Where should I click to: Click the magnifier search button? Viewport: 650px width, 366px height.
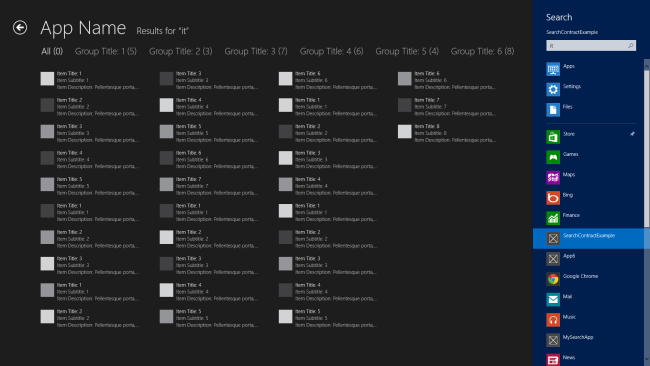[x=631, y=46]
